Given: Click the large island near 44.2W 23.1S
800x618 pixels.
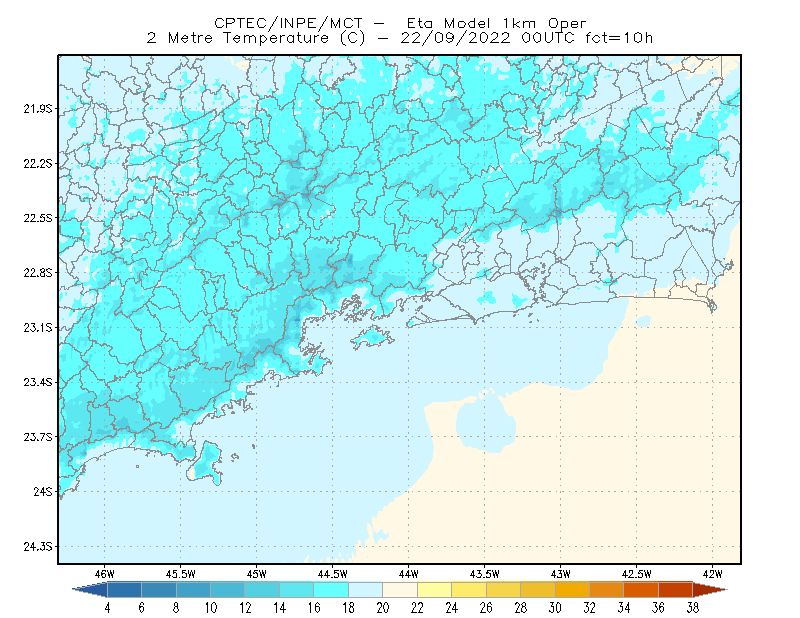Looking at the screenshot, I should pyautogui.click(x=372, y=337).
